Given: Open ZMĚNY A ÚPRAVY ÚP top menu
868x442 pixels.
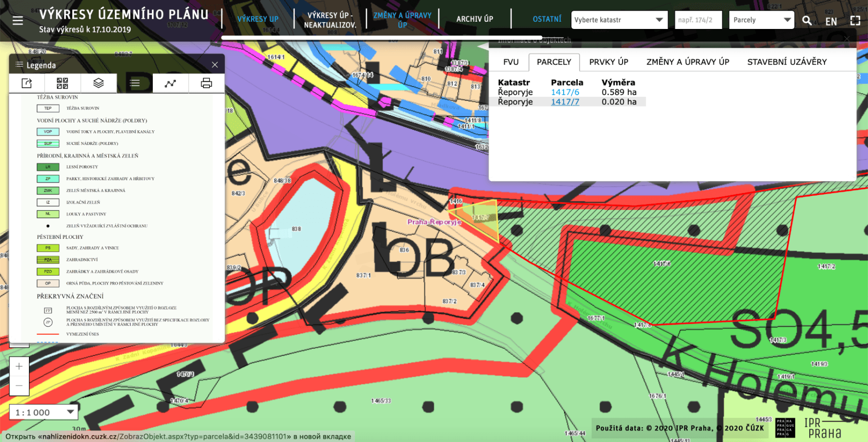Looking at the screenshot, I should pyautogui.click(x=402, y=20).
